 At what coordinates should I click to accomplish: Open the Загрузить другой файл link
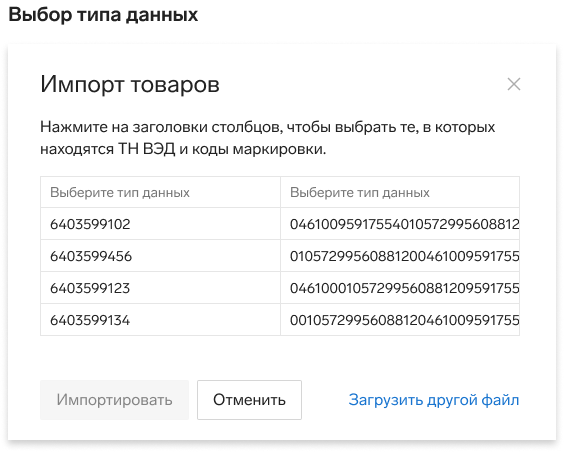click(x=434, y=400)
